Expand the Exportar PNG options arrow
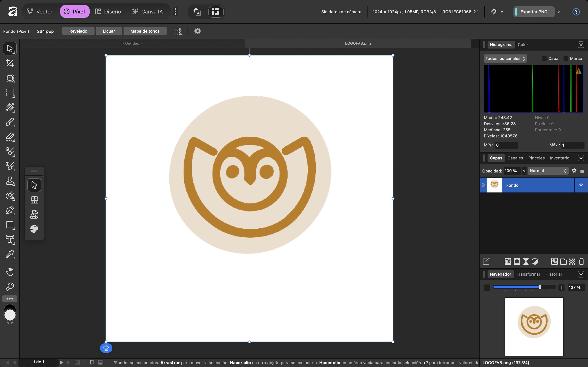 [x=559, y=12]
